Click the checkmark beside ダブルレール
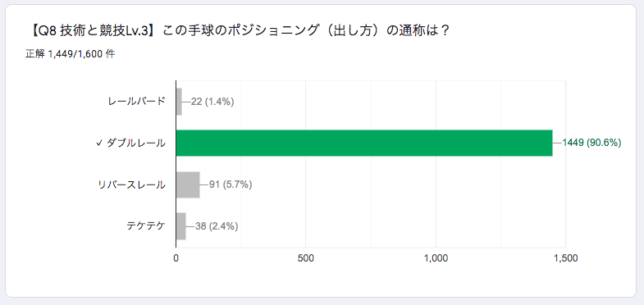This screenshot has height=305, width=644. click(99, 143)
